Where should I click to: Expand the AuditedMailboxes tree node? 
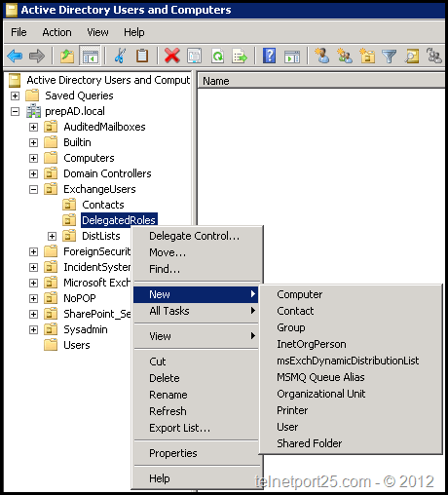[33, 127]
